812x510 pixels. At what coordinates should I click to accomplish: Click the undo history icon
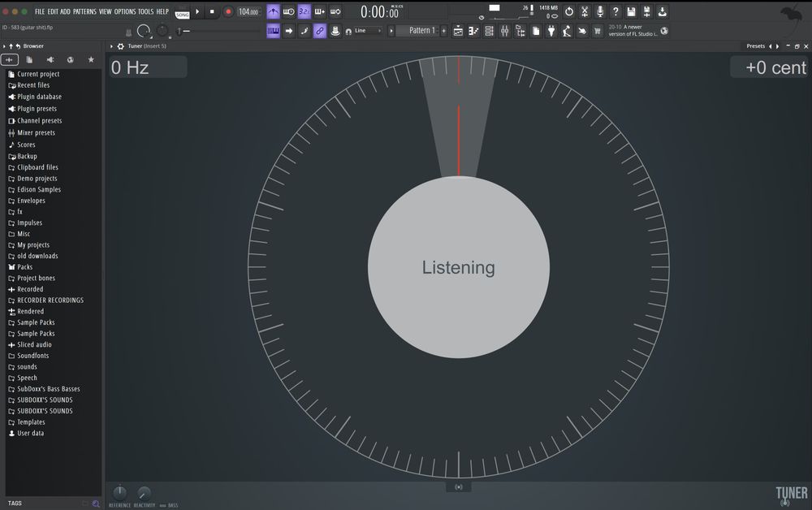pyautogui.click(x=568, y=11)
